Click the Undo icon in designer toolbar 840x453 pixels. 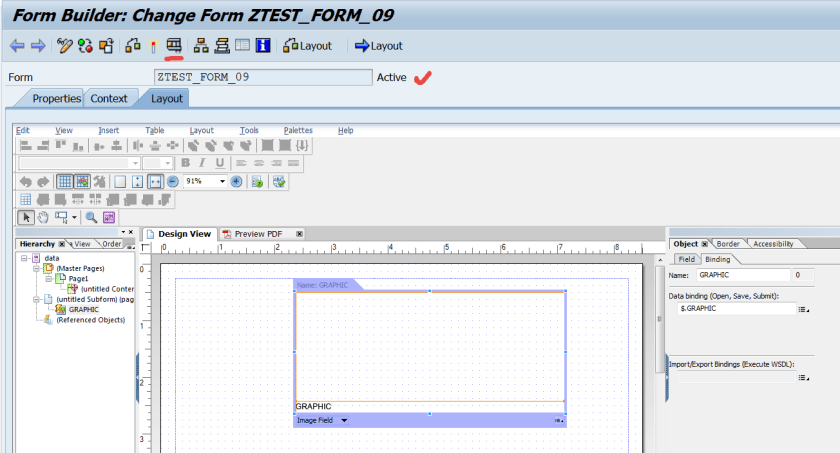tap(25, 182)
